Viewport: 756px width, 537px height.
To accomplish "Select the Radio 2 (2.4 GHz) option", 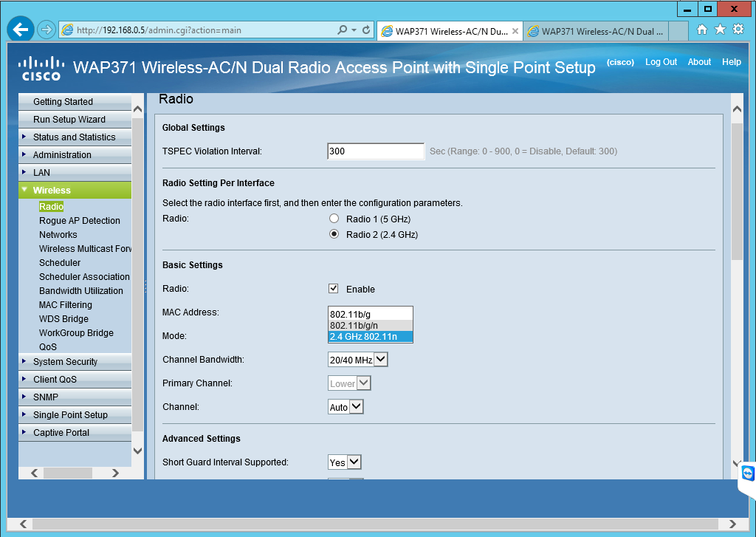I will [334, 233].
